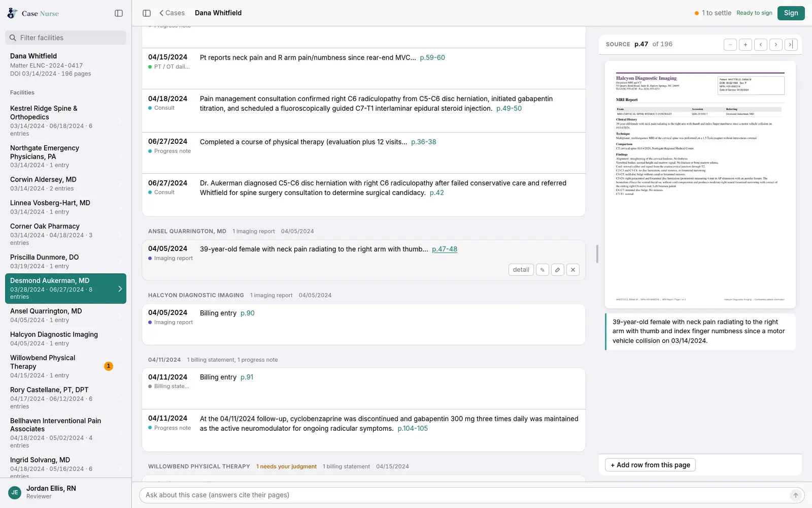Viewport: 812px width, 508px height.
Task: Go to next source page
Action: (776, 45)
